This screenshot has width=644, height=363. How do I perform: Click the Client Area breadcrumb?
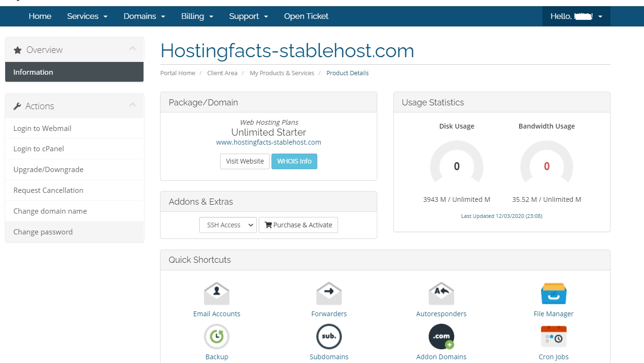222,73
